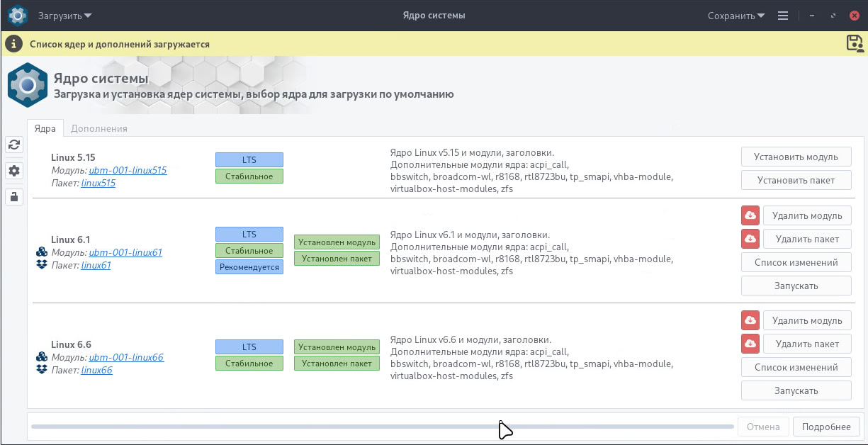Screen dimensions: 868x445
Task: Click Удалить модуль for Linux 6.6
Action: click(807, 320)
